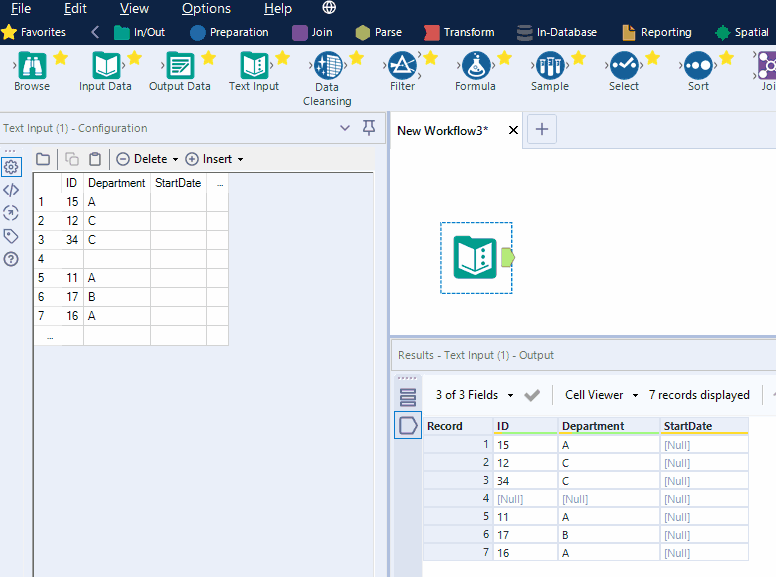Switch to the Reporting tool category

tap(657, 32)
